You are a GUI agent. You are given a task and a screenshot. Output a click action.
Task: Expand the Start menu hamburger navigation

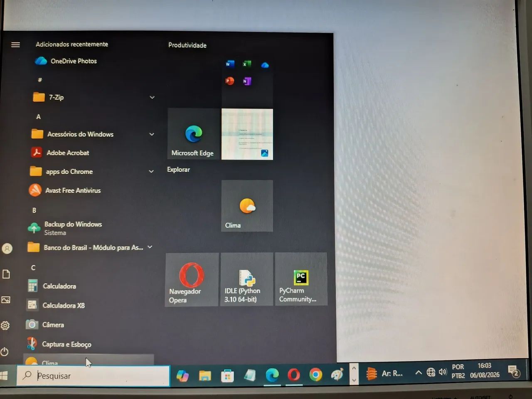coord(15,44)
